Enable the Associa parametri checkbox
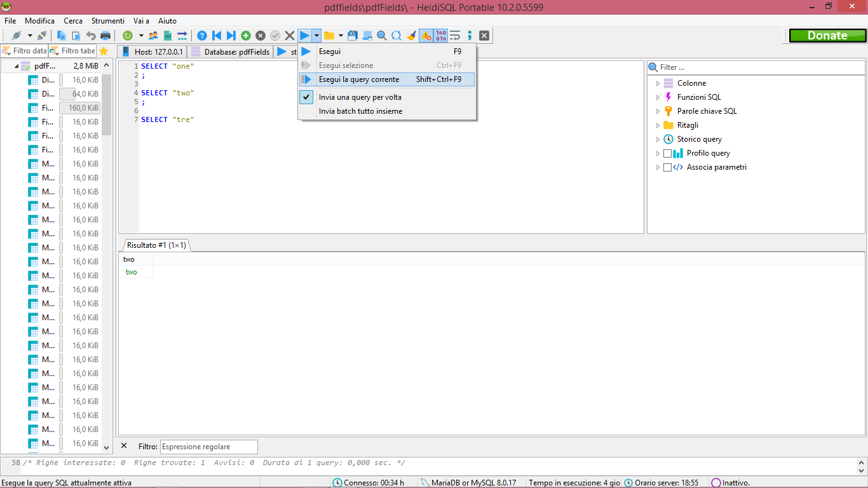The width and height of the screenshot is (868, 488). point(667,167)
